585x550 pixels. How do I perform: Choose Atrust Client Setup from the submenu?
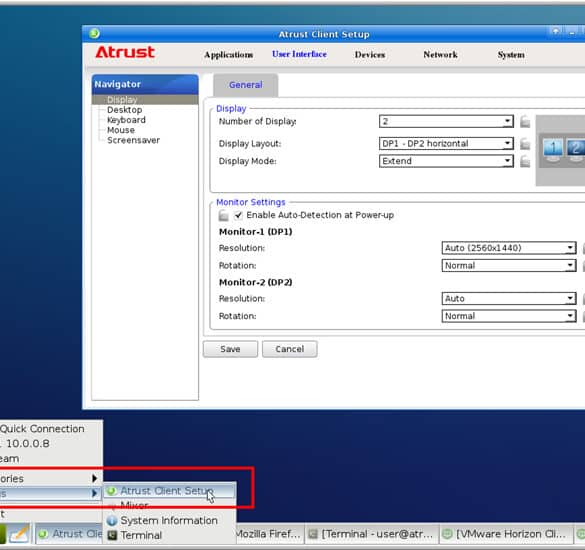(x=169, y=491)
